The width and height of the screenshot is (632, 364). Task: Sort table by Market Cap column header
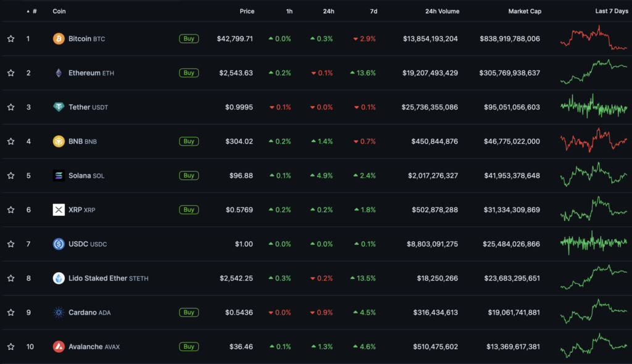tap(524, 11)
